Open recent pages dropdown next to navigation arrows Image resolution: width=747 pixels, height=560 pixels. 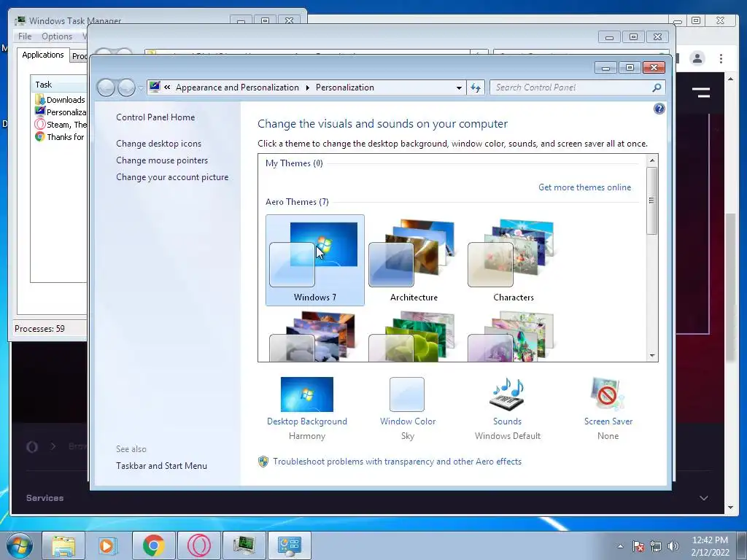[x=141, y=88]
